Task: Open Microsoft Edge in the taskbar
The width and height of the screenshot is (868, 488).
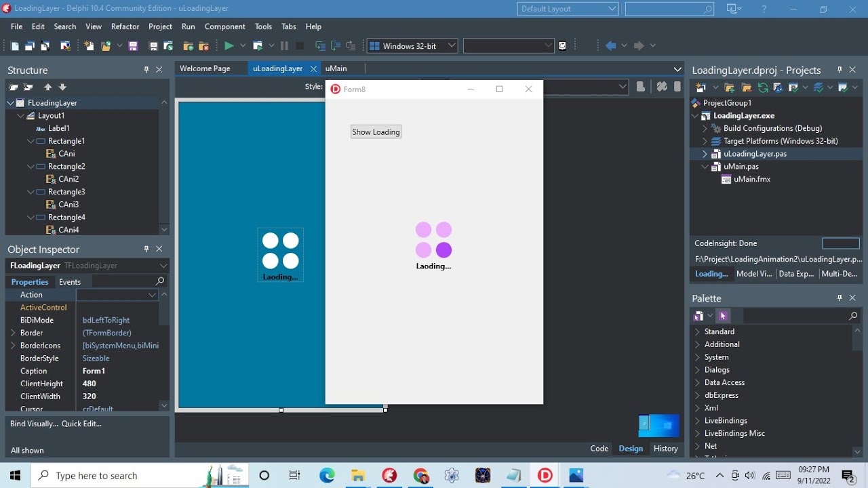Action: pos(327,476)
